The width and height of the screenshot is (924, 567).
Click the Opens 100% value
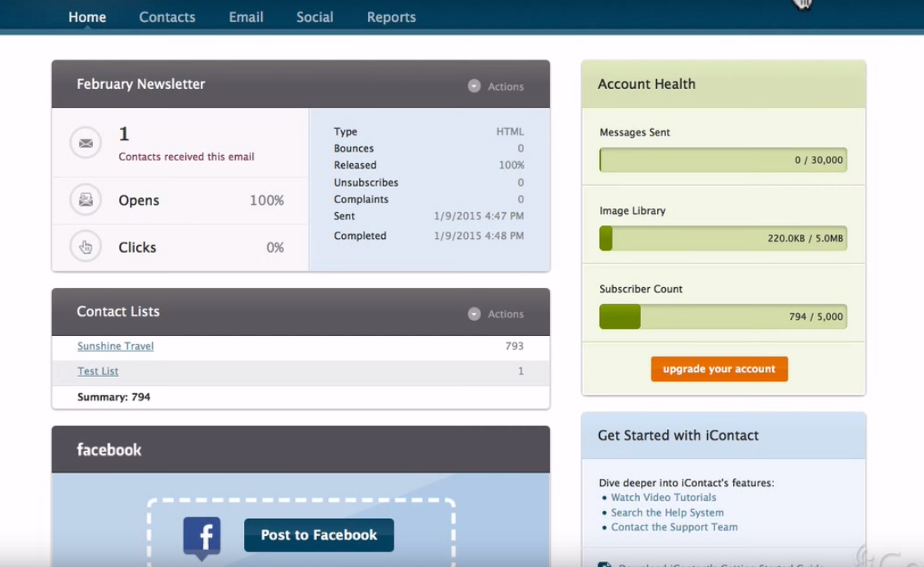(x=266, y=200)
